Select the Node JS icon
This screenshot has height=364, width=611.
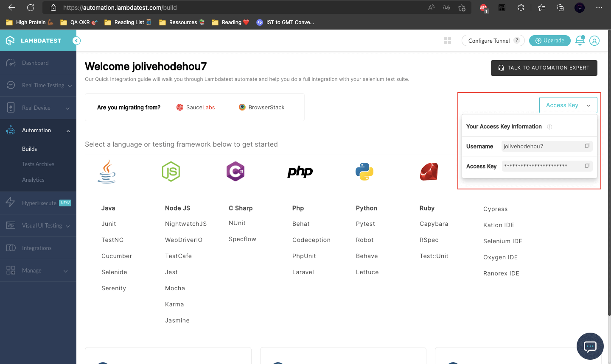pyautogui.click(x=171, y=171)
